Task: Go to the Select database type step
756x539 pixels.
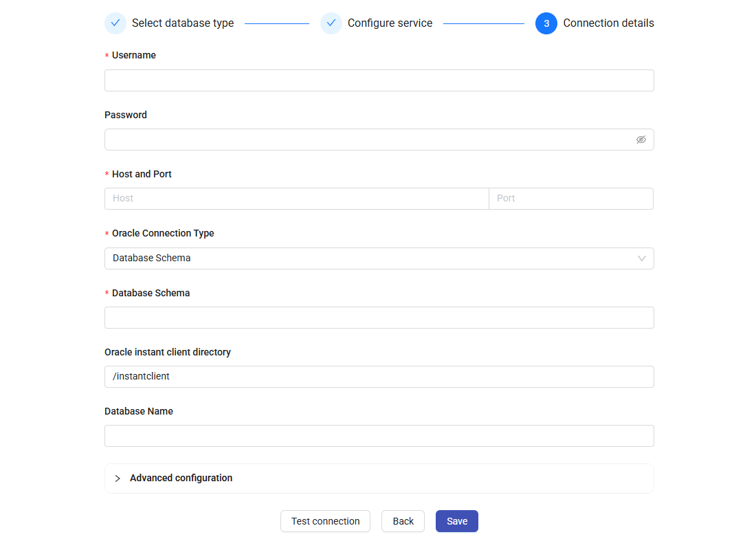Action: click(x=183, y=23)
